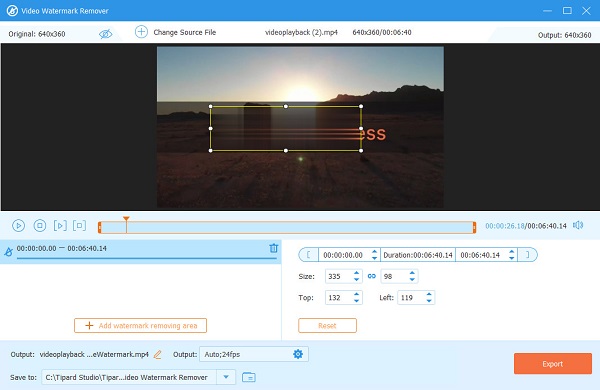The height and width of the screenshot is (390, 600).
Task: Click the top-center handle of selection box
Action: 285,106
